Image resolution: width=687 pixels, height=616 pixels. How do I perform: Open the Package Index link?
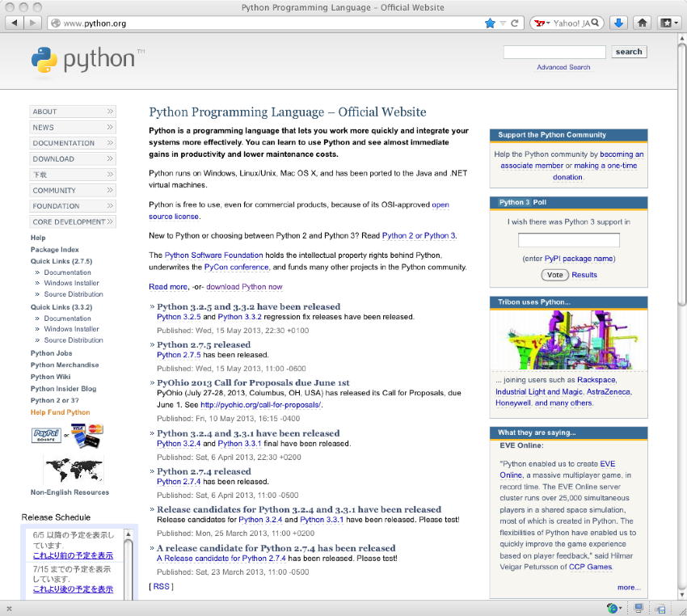[55, 249]
